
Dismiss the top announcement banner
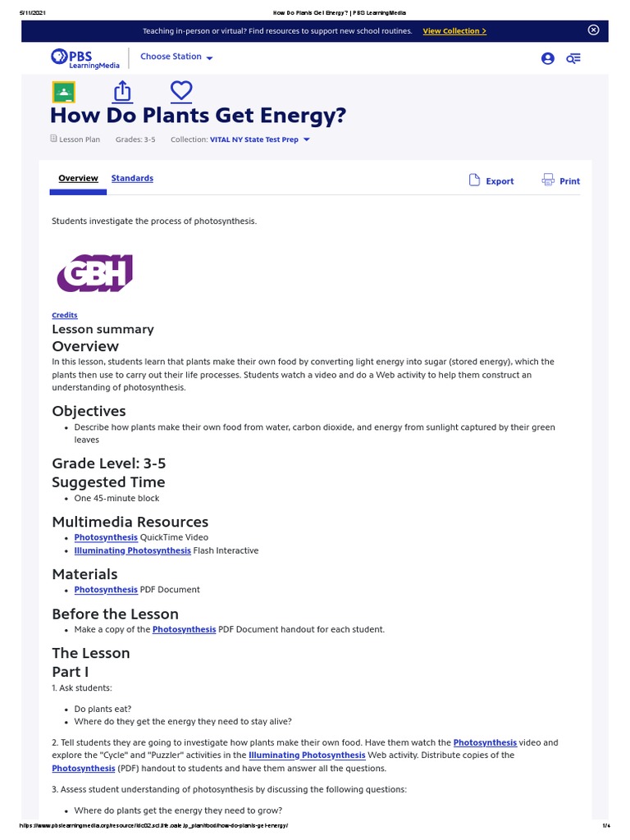click(593, 30)
